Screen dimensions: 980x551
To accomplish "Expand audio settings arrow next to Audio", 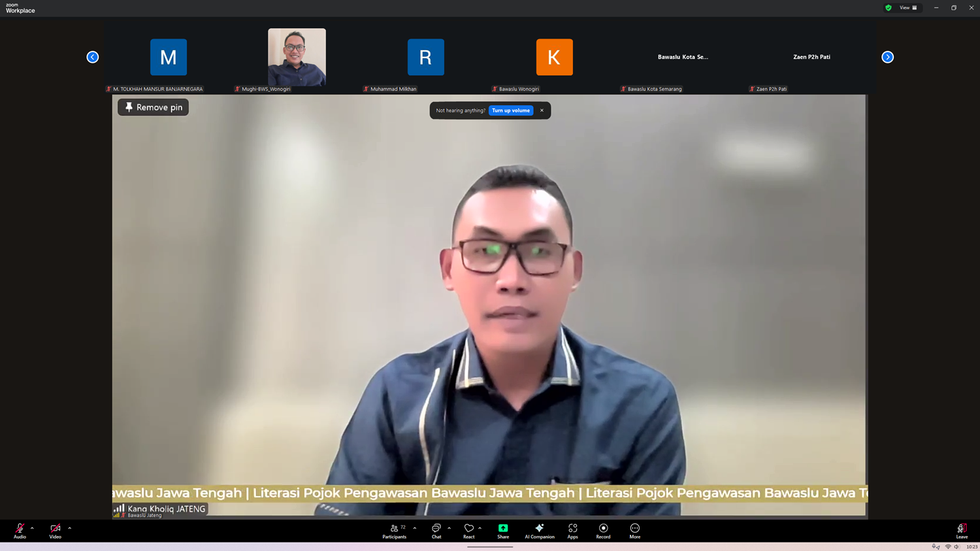I will click(32, 528).
